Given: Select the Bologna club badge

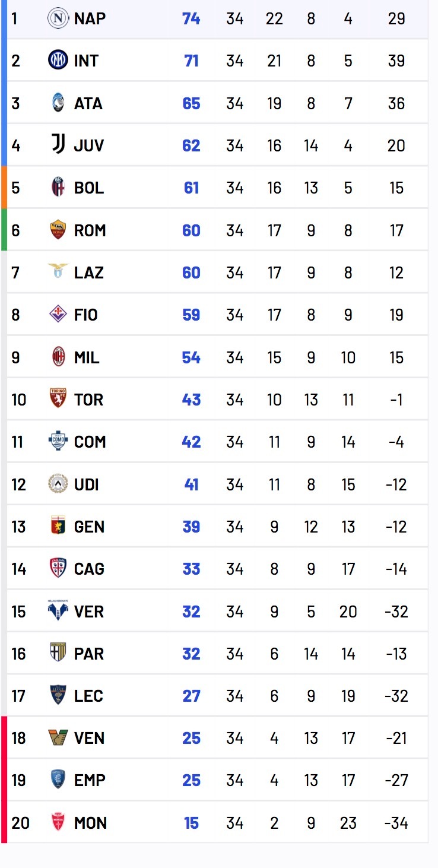Looking at the screenshot, I should coord(58,188).
